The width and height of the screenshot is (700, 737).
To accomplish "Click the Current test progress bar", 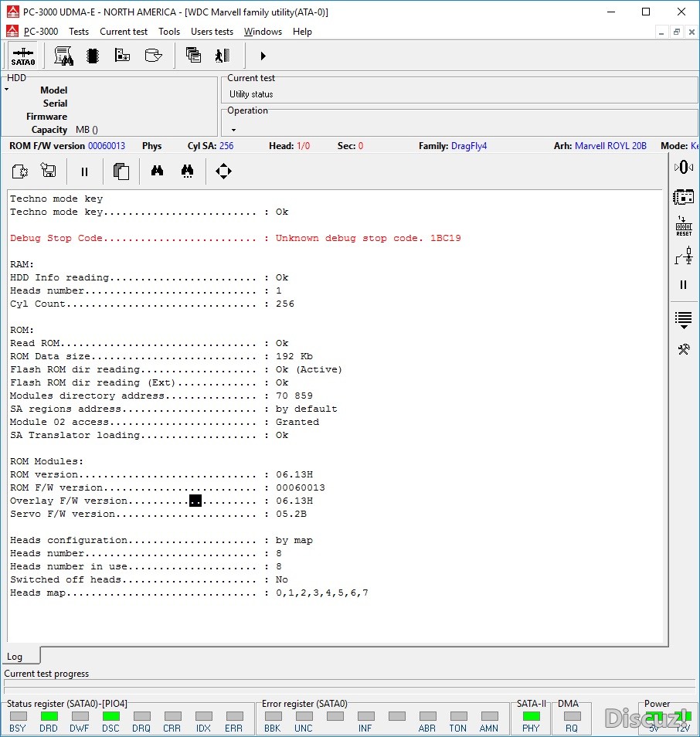I will pyautogui.click(x=348, y=688).
